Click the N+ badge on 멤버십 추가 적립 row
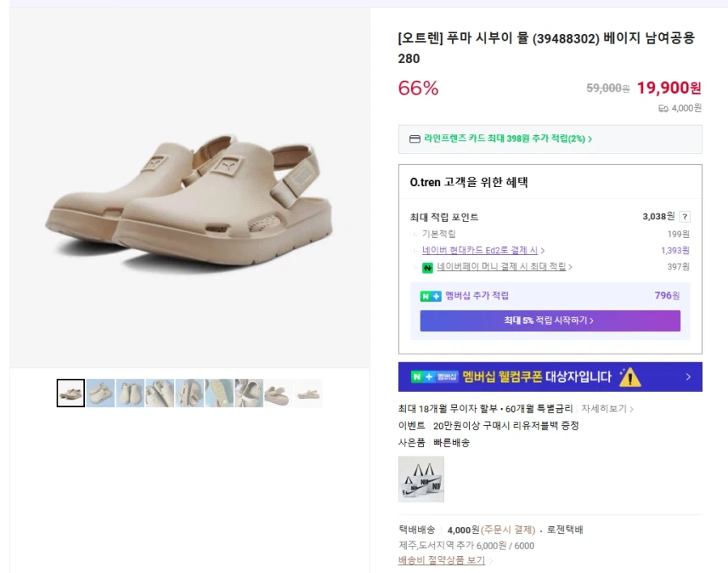The width and height of the screenshot is (728, 573). pyautogui.click(x=427, y=295)
